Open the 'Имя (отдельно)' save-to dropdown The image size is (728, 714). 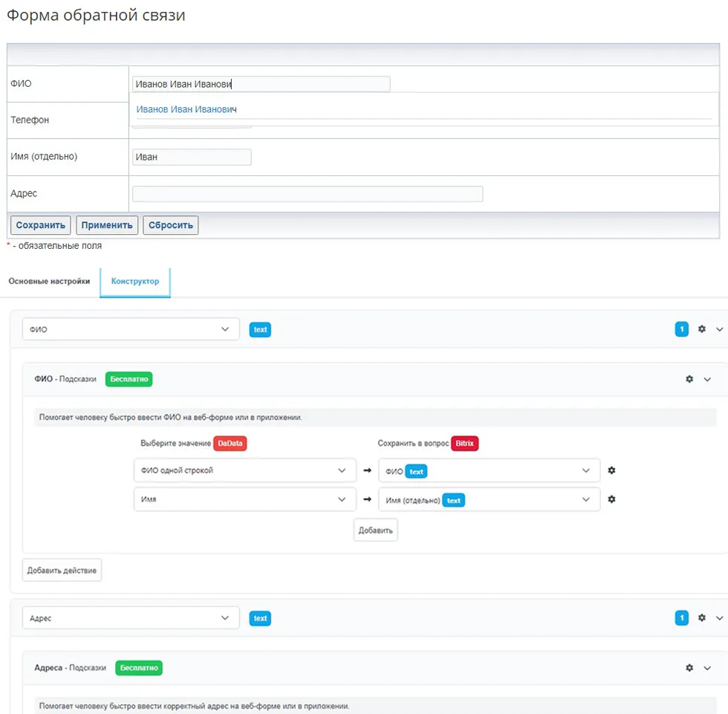coord(488,499)
